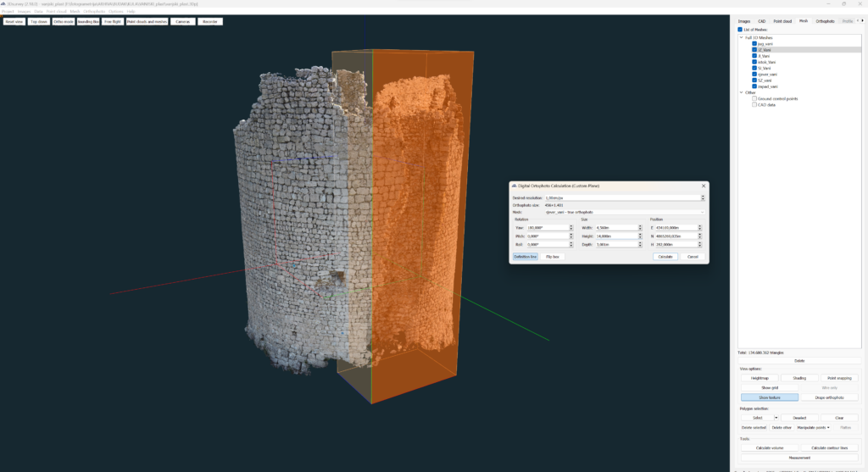
Task: Enable the Ground control points checkbox
Action: [754, 98]
